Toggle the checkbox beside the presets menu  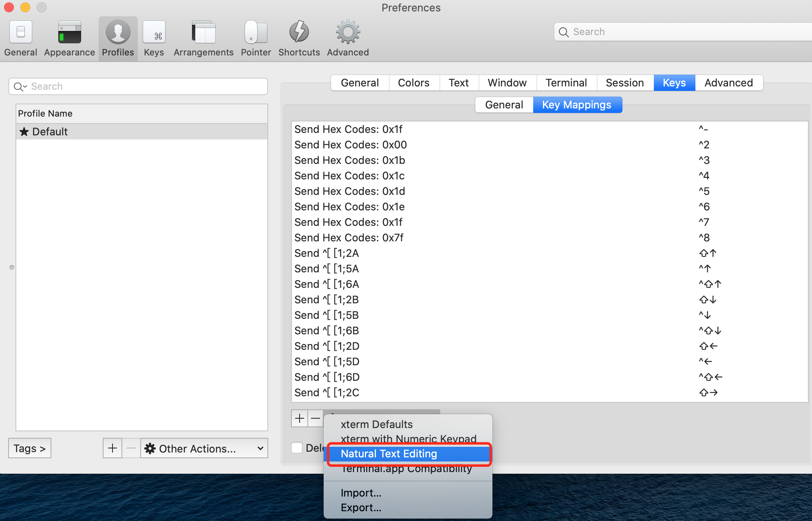pyautogui.click(x=297, y=448)
